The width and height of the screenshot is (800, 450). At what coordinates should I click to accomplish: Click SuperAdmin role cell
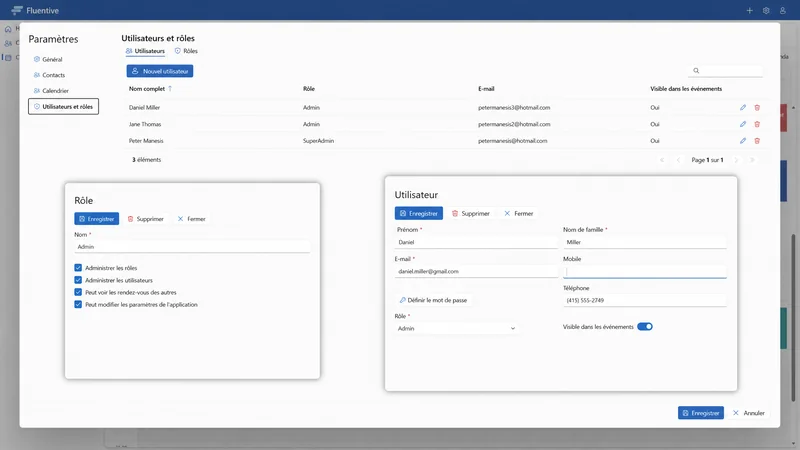point(318,141)
